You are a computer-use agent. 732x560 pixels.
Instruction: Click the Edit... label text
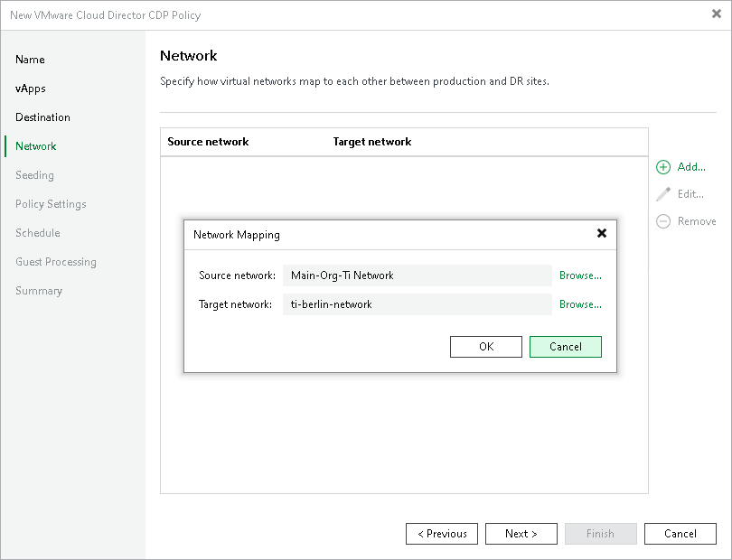[690, 194]
